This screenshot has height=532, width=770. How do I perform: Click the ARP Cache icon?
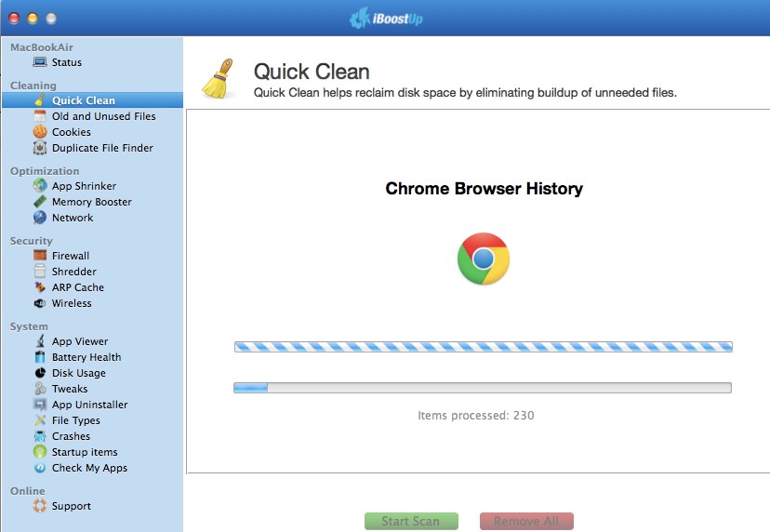[40, 286]
